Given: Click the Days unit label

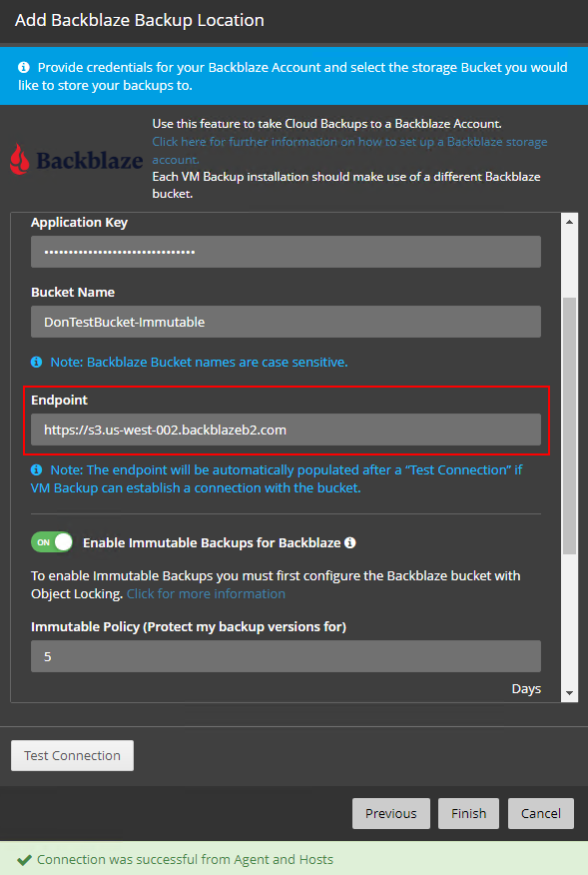Looking at the screenshot, I should pos(526,688).
